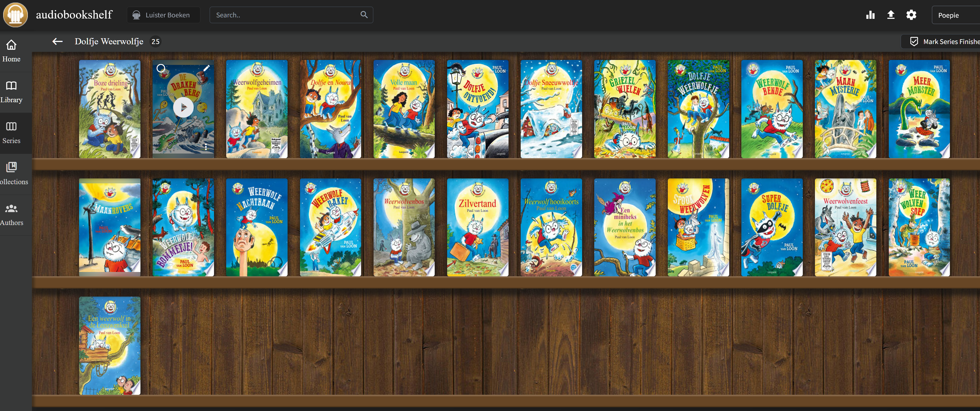Image resolution: width=980 pixels, height=411 pixels.
Task: Open the Weerwolfbommetje book cover
Action: point(183,227)
